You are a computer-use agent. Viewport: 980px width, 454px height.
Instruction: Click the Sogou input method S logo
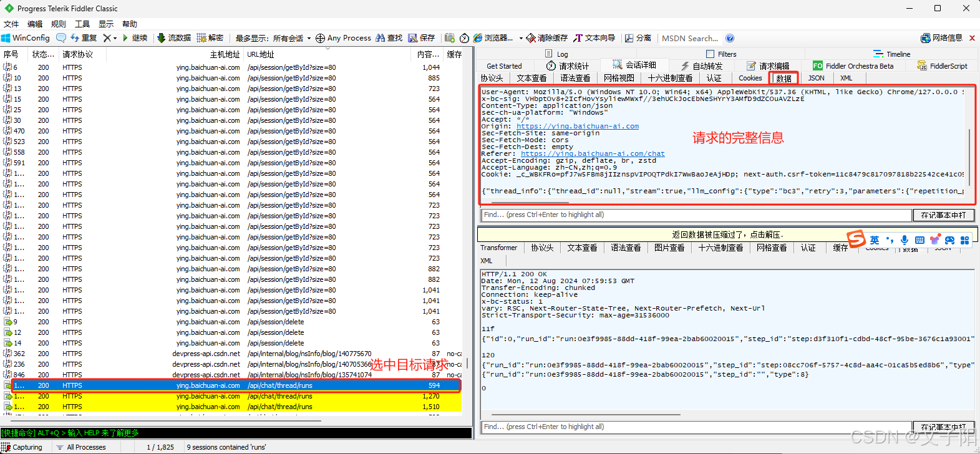click(x=856, y=239)
